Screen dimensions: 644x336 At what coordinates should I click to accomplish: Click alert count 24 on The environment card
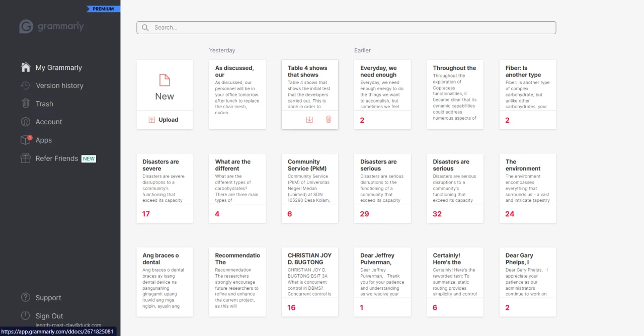(510, 214)
